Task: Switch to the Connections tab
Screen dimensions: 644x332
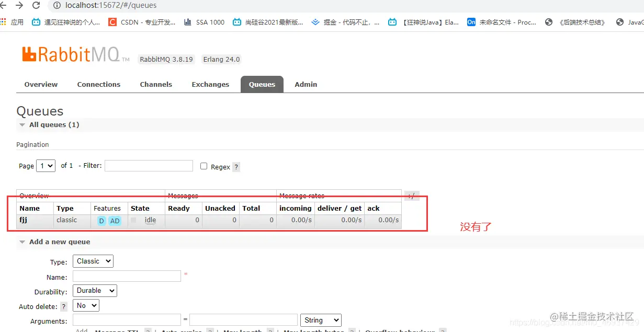Action: (x=98, y=84)
